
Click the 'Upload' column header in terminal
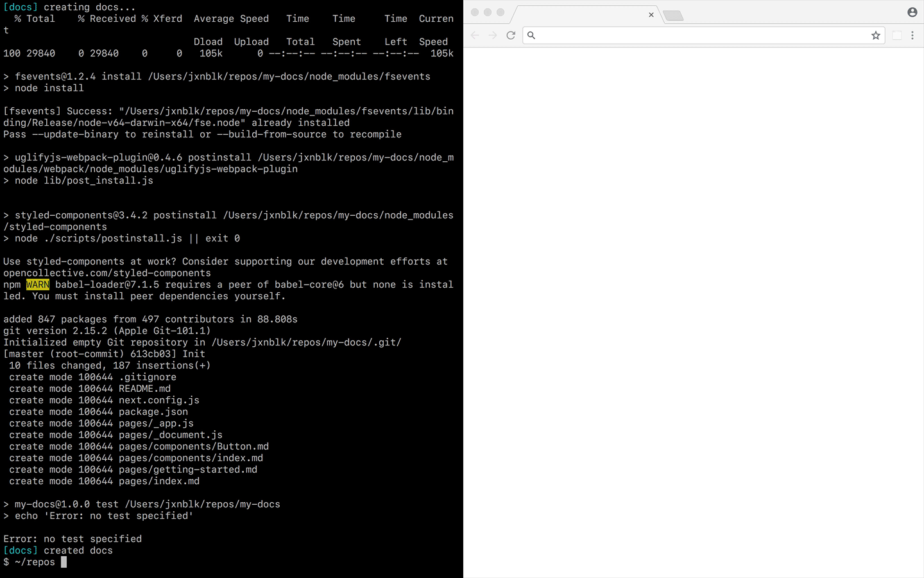click(252, 42)
